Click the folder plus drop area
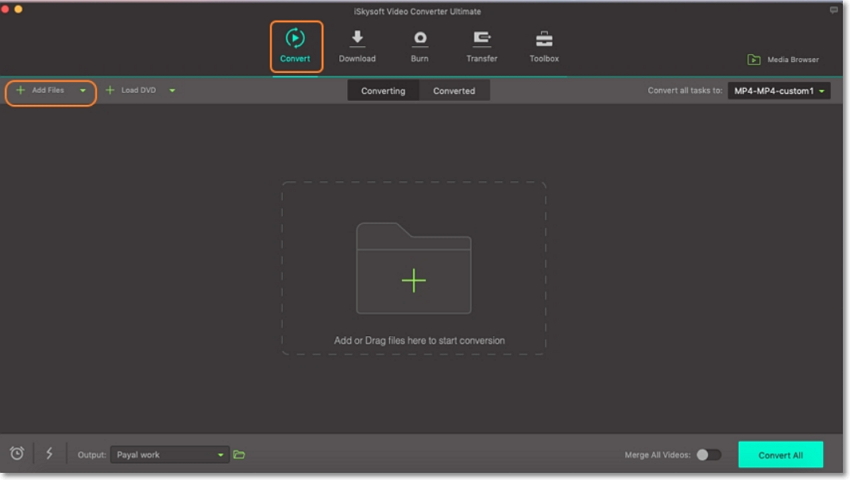The width and height of the screenshot is (850, 480). click(413, 280)
